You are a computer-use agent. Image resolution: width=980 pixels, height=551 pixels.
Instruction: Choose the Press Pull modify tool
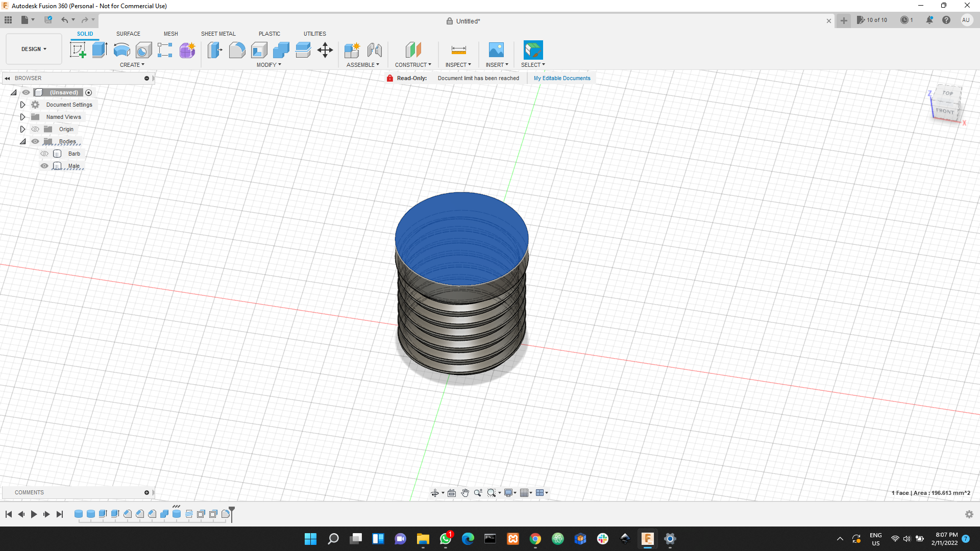(215, 49)
